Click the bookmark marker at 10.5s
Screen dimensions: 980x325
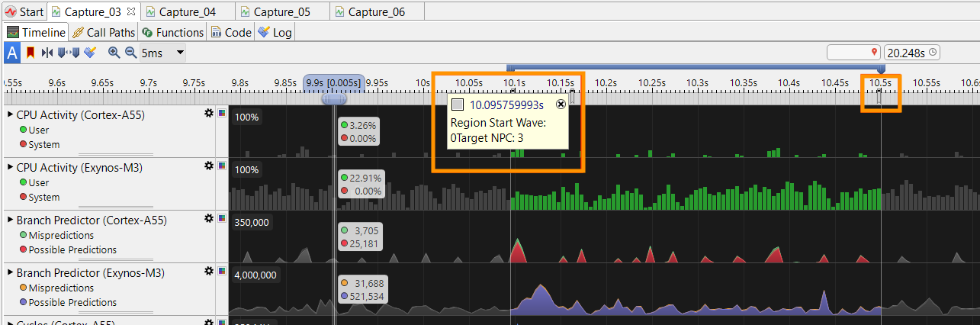(x=879, y=96)
